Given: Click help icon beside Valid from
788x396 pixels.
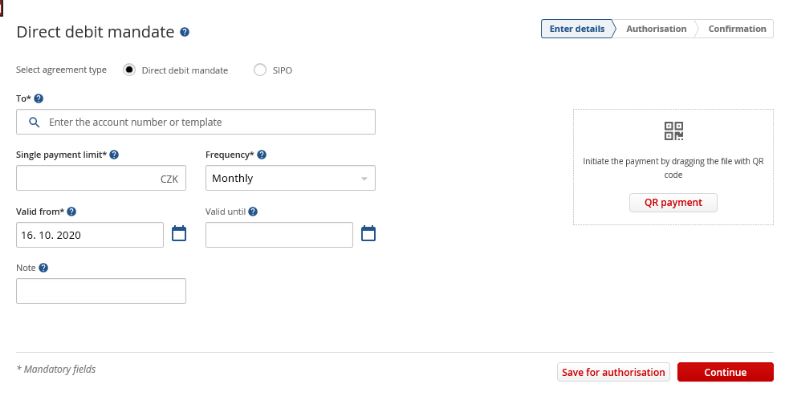Looking at the screenshot, I should point(71,212).
